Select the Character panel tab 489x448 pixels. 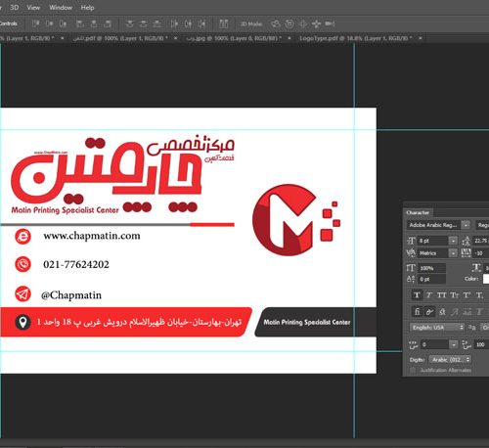pos(418,212)
